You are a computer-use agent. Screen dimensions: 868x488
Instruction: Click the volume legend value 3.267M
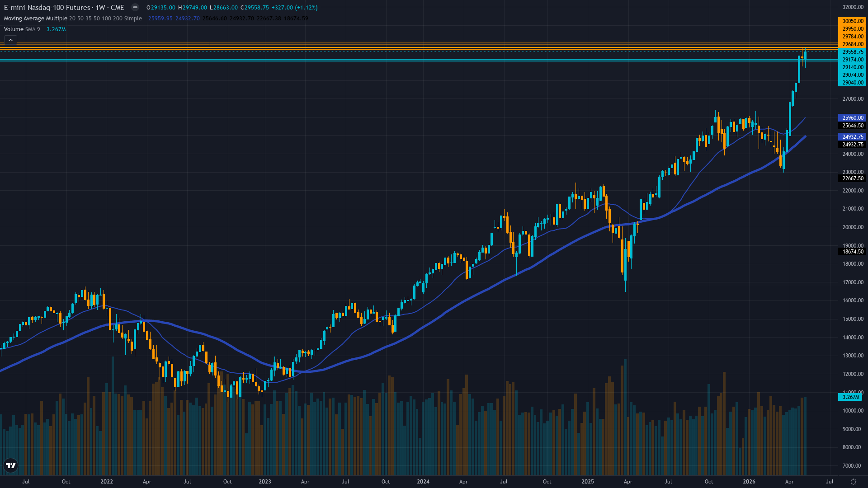[56, 29]
